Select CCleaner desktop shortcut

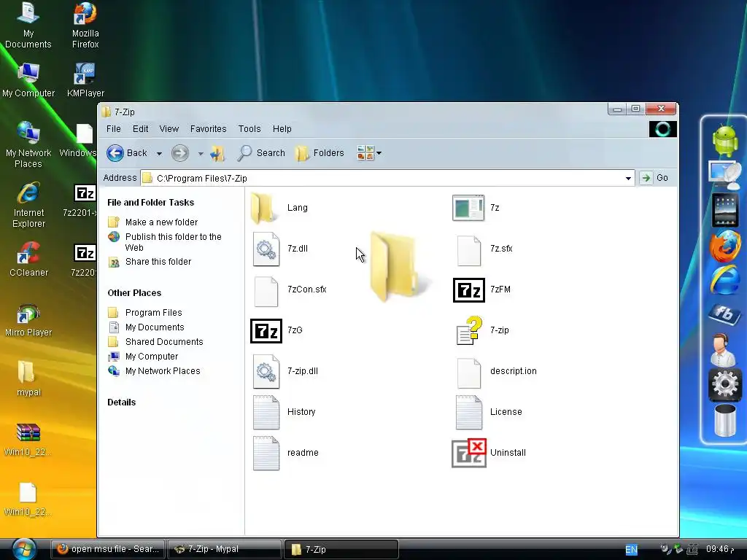[x=28, y=259]
